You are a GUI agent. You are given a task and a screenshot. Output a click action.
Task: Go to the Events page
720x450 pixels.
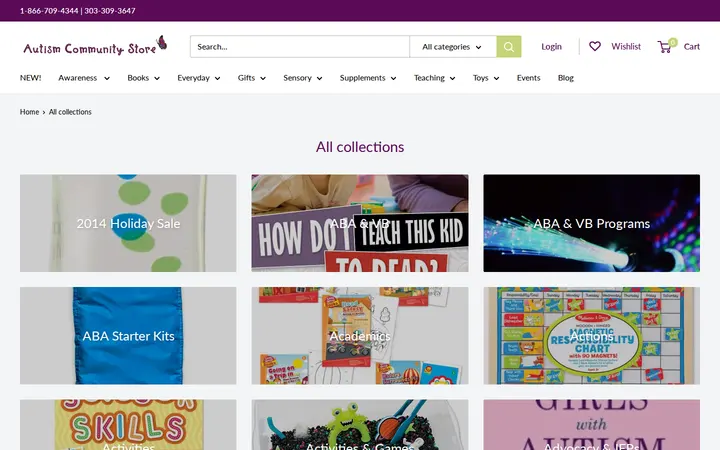click(x=529, y=78)
